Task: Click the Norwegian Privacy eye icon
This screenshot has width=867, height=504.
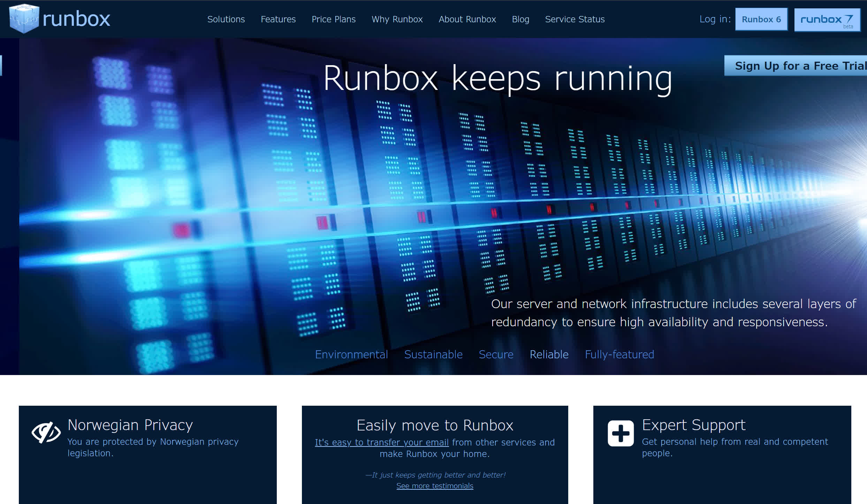Action: [46, 433]
